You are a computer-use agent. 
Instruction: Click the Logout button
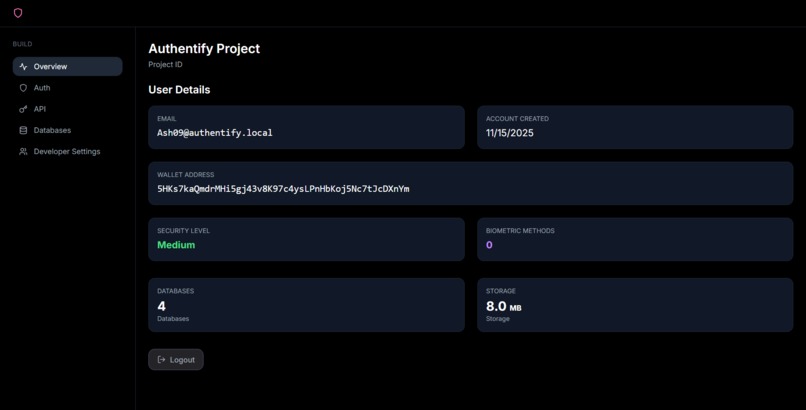pos(176,360)
